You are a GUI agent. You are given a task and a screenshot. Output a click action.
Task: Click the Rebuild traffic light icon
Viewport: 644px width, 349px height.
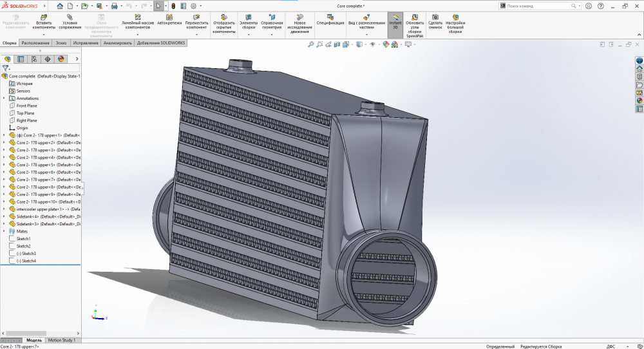tap(173, 6)
